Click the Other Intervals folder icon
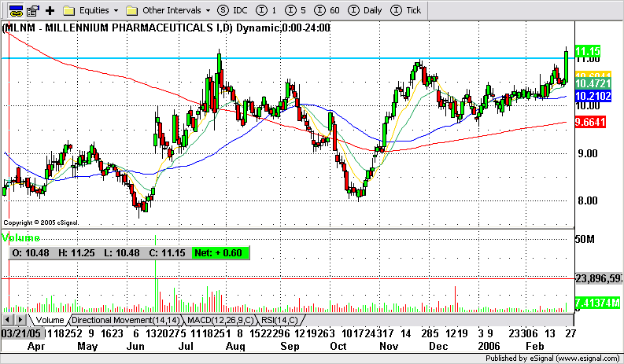624x364 pixels. pos(132,11)
